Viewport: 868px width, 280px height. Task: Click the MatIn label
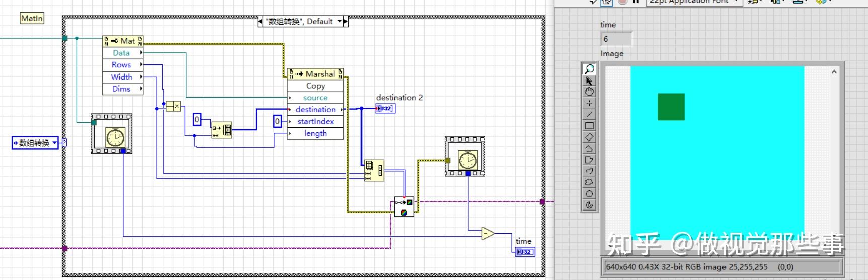point(32,18)
